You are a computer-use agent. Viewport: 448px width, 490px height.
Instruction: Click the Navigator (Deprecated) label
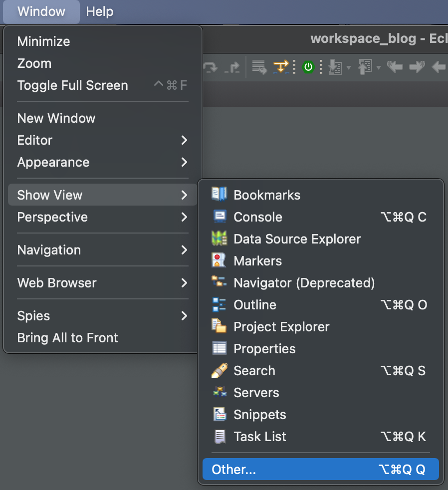[x=304, y=283]
